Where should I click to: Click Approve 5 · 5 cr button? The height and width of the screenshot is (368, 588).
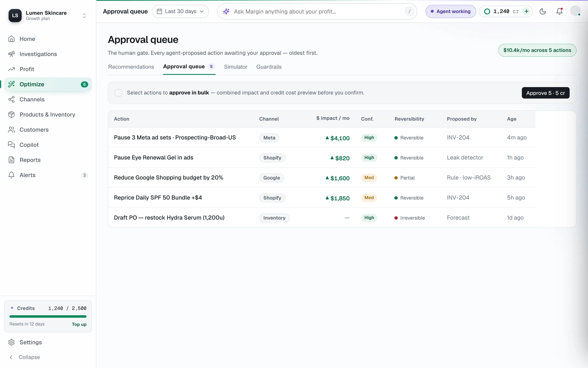(546, 93)
